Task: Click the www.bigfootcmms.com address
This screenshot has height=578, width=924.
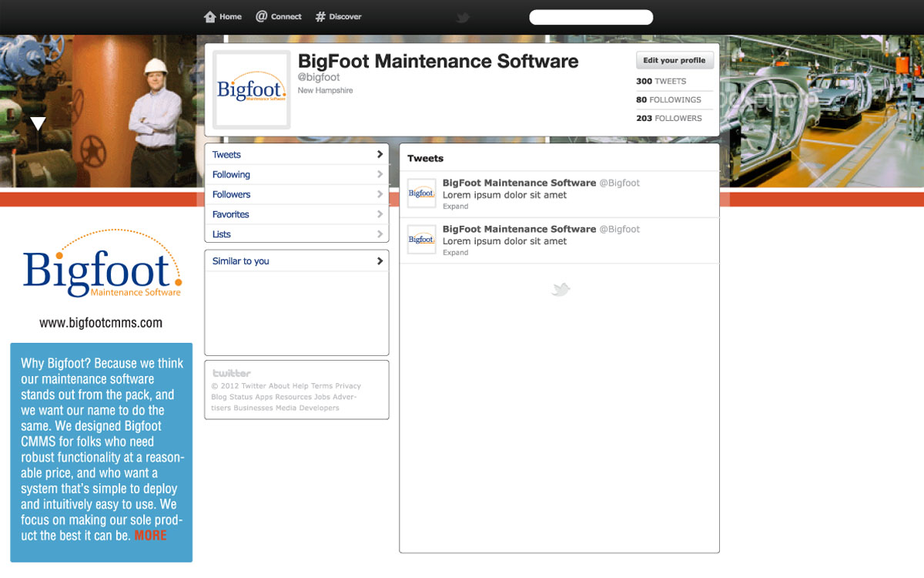Action: 101,323
